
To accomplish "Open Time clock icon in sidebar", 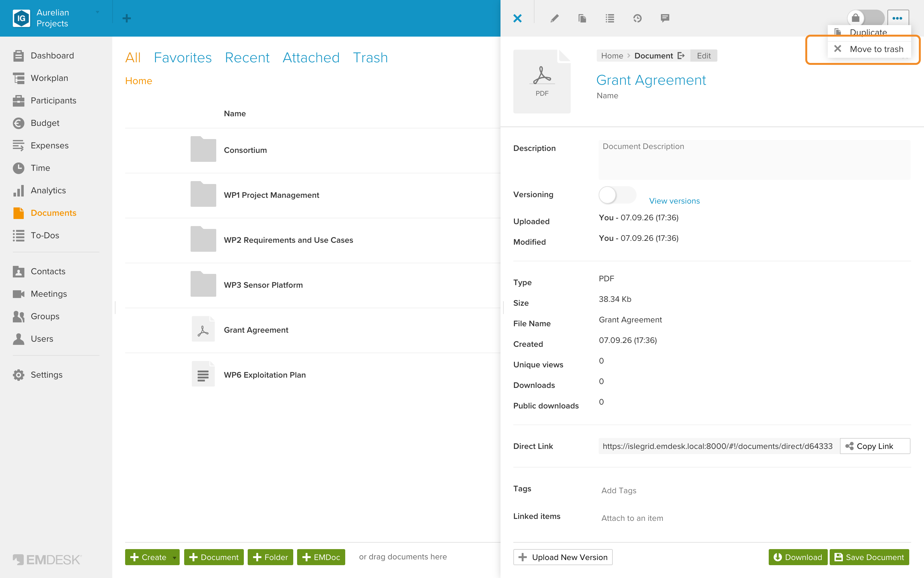I will click(x=18, y=168).
